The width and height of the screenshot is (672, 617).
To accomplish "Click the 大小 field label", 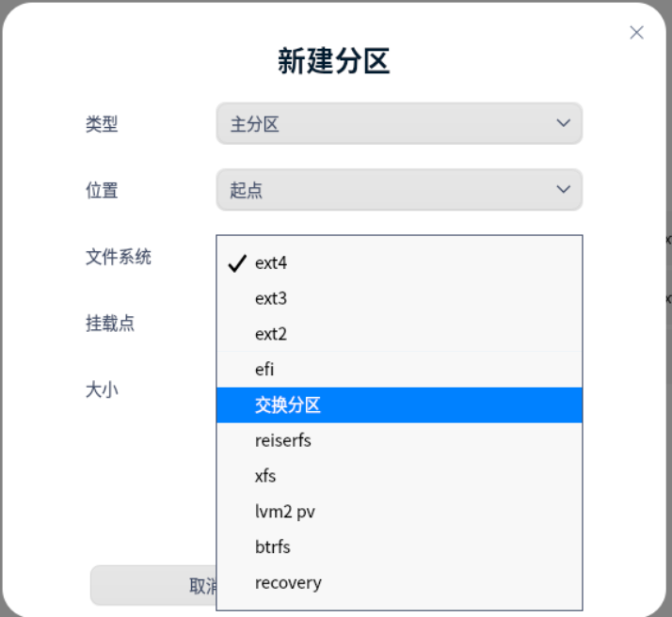I will (102, 389).
